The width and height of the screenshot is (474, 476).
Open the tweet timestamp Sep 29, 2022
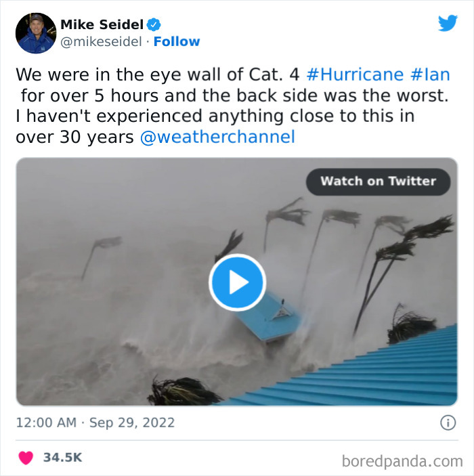(x=95, y=423)
